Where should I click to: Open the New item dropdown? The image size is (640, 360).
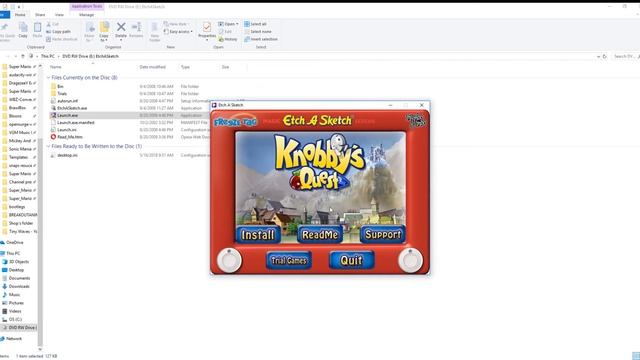176,24
